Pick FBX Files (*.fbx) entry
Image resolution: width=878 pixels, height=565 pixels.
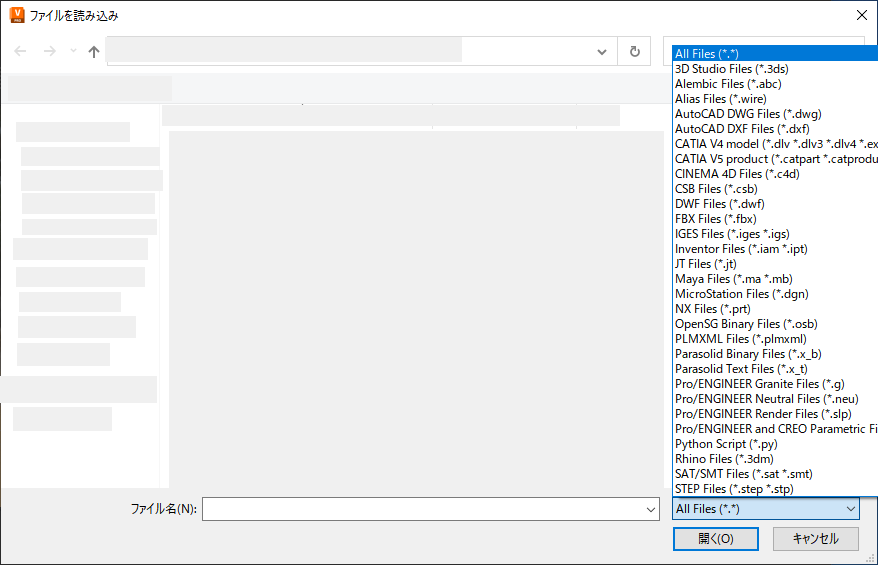tap(775, 219)
